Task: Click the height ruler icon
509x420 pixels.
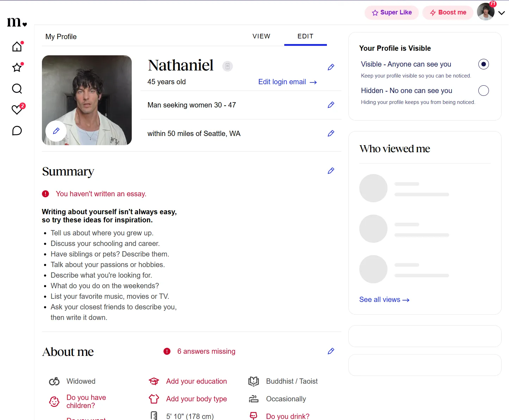Action: click(154, 416)
